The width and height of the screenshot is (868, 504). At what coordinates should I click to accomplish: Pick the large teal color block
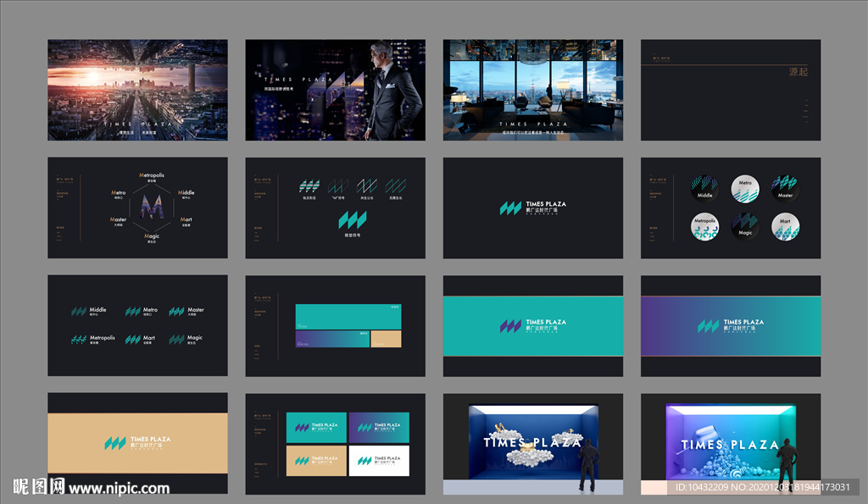pyautogui.click(x=348, y=315)
